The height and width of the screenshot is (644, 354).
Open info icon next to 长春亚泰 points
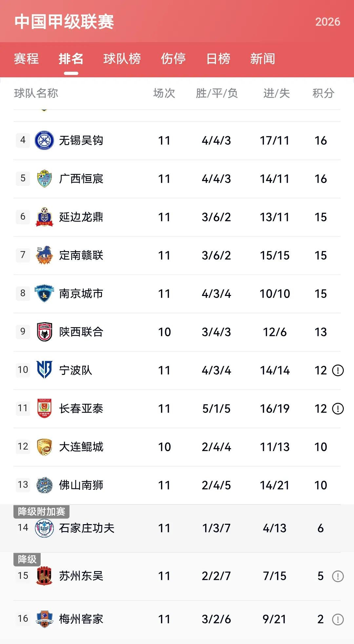click(x=338, y=409)
